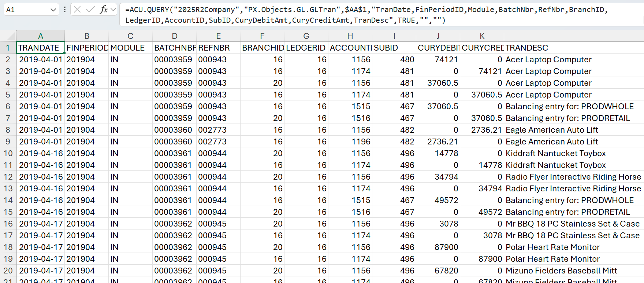The image size is (644, 283).
Task: Open the Name Box dropdown arrow
Action: point(53,10)
